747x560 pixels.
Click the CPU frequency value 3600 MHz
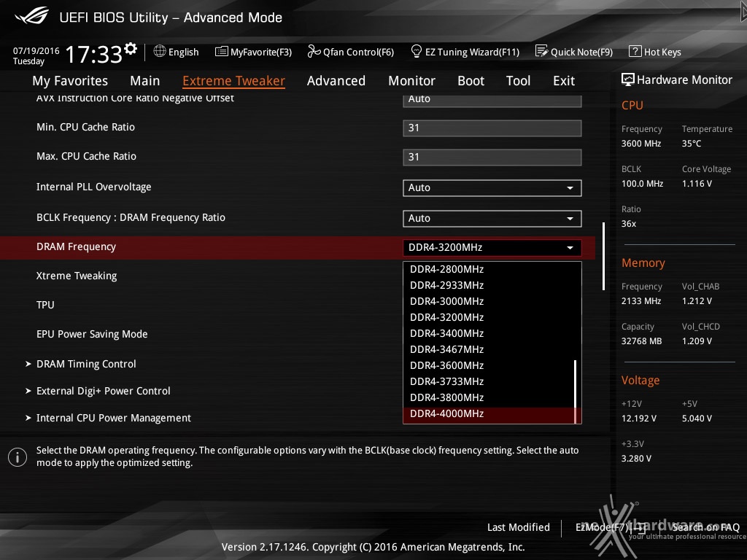pyautogui.click(x=640, y=144)
